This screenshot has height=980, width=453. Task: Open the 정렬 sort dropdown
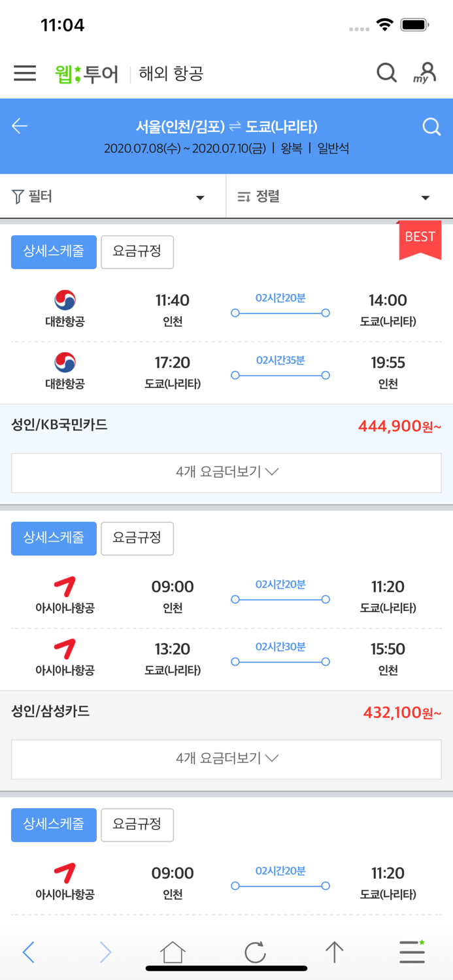tap(425, 196)
